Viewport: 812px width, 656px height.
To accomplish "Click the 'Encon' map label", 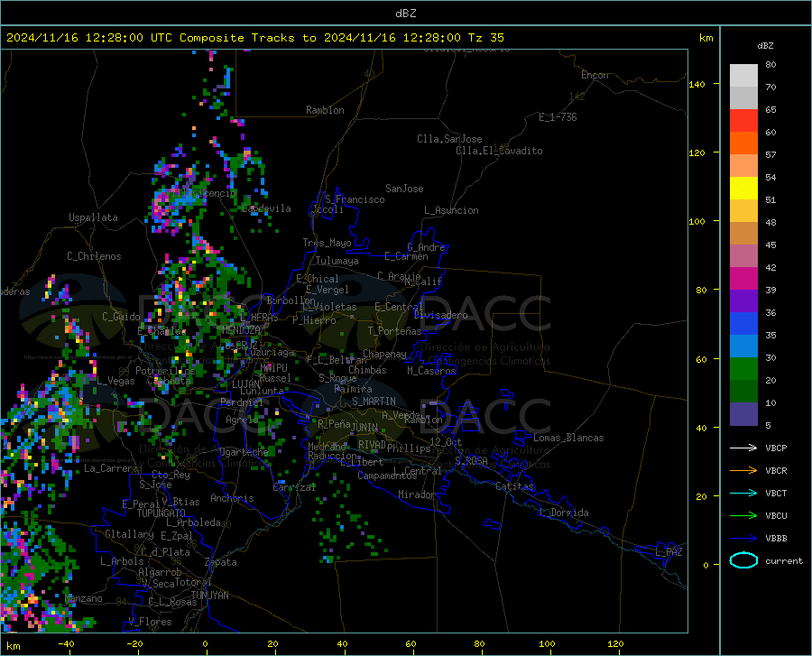I will click(x=595, y=75).
